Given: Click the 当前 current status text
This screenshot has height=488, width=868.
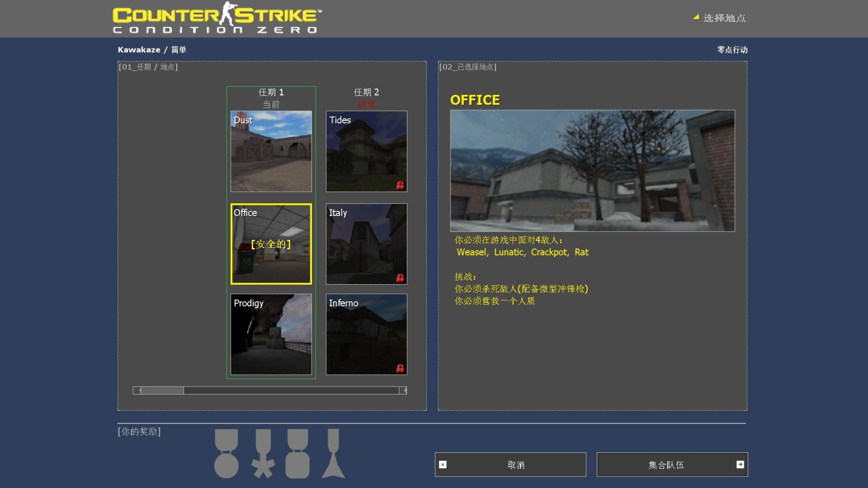Looking at the screenshot, I should pos(271,104).
